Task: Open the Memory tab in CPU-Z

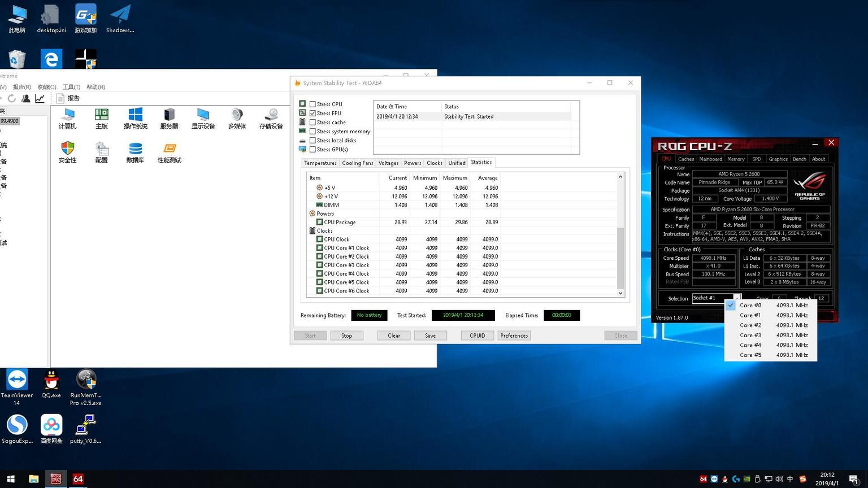Action: 735,159
